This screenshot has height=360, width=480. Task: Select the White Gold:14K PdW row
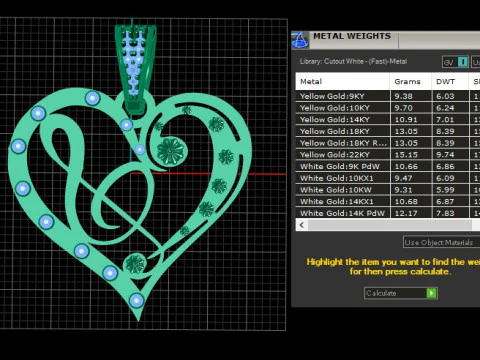pyautogui.click(x=388, y=213)
